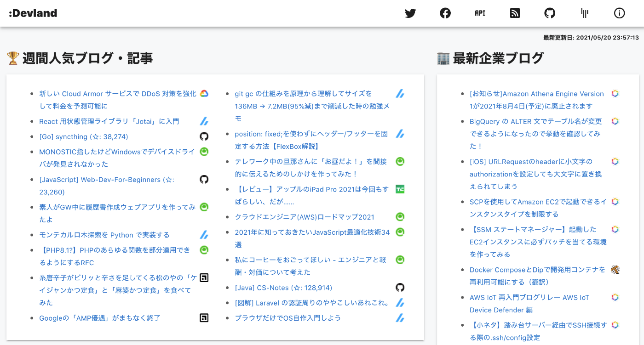This screenshot has height=345, width=644.
Task: Click the Qiita icon beside MONOSTIC article
Action: point(204,152)
